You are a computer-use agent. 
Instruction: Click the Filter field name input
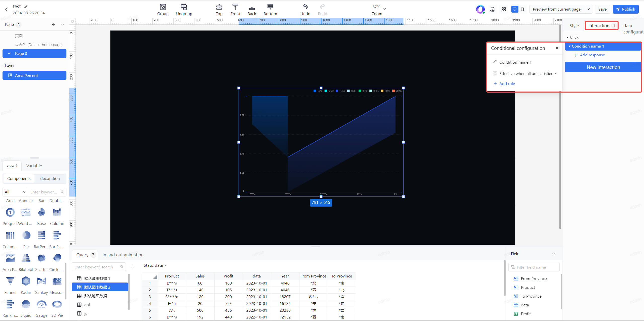tap(534, 267)
